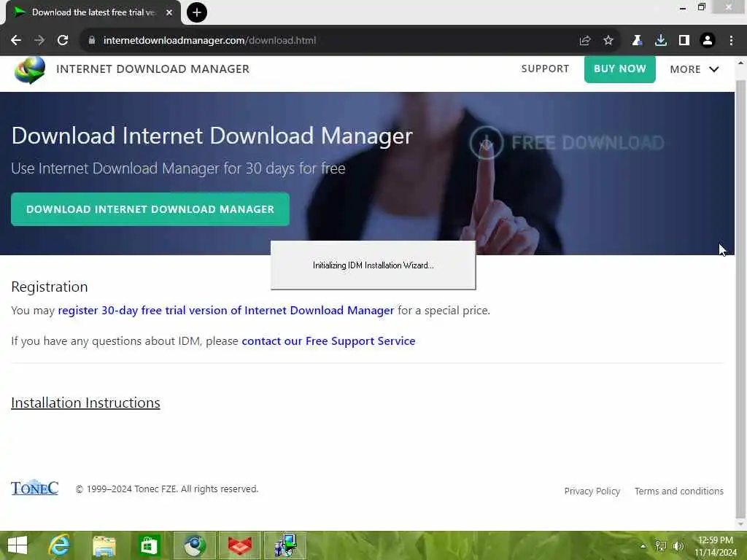
Task: Expand the MORE dropdown menu
Action: click(694, 69)
